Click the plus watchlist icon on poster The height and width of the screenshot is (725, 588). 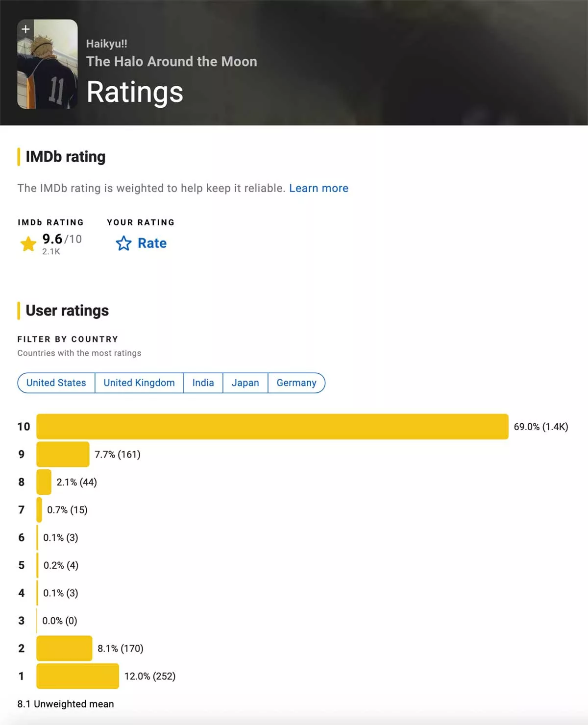point(25,29)
